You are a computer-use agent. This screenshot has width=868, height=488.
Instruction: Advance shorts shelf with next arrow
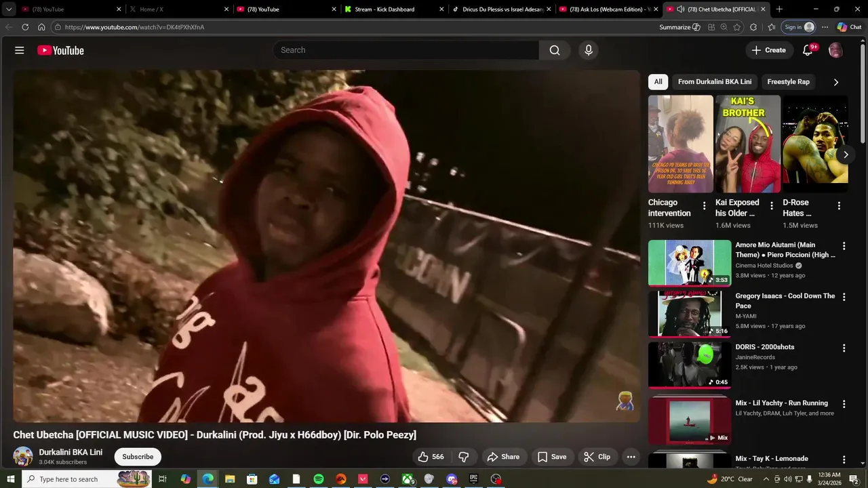coord(846,155)
